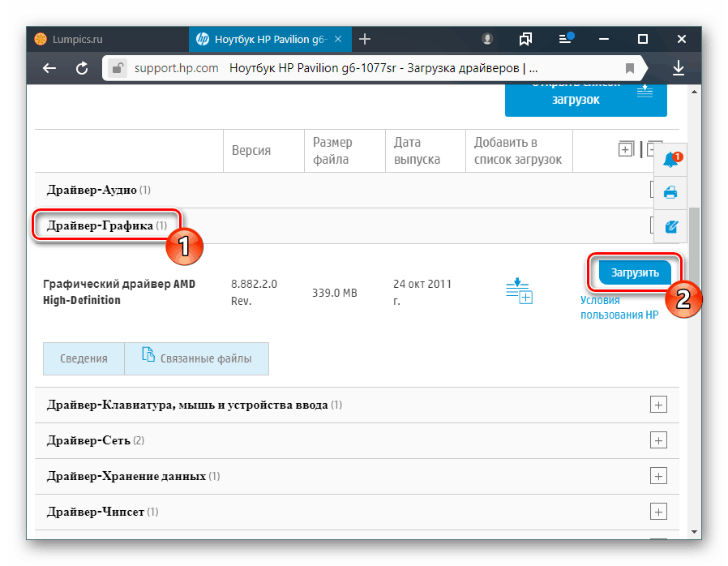
Task: Click the print icon in side panel
Action: click(x=670, y=191)
